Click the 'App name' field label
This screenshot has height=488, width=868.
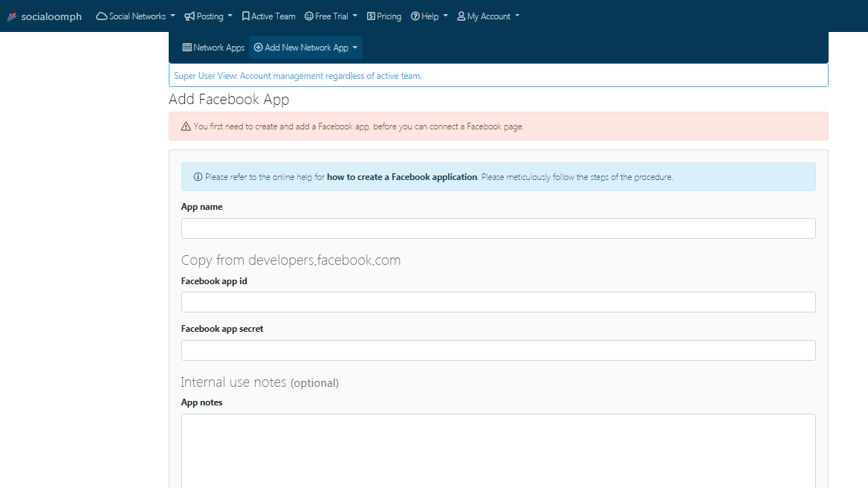201,207
